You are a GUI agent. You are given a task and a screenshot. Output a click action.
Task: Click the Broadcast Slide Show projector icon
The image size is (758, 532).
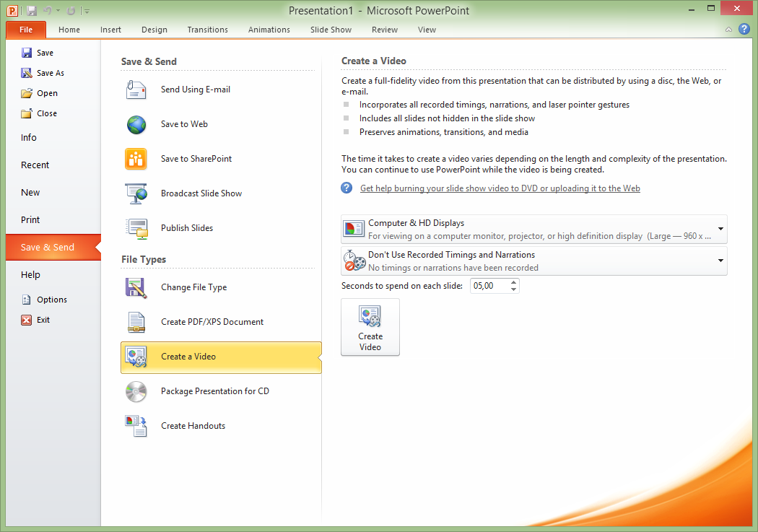pyautogui.click(x=136, y=193)
